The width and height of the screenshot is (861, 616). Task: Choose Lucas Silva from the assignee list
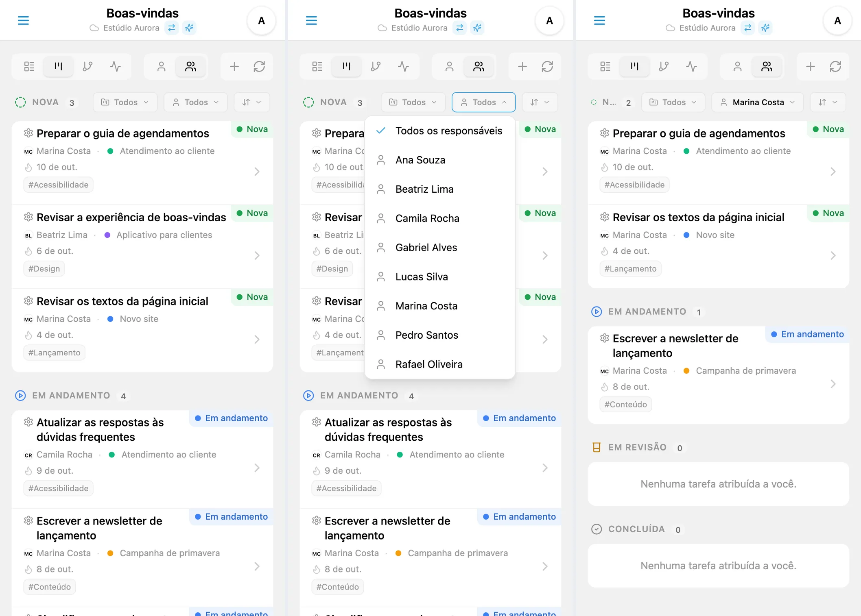coord(440,276)
